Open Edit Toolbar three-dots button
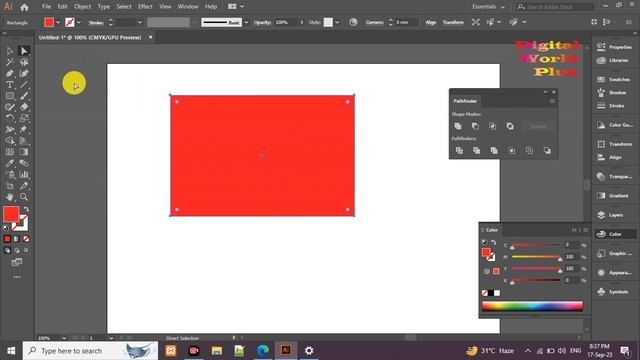 (17, 277)
